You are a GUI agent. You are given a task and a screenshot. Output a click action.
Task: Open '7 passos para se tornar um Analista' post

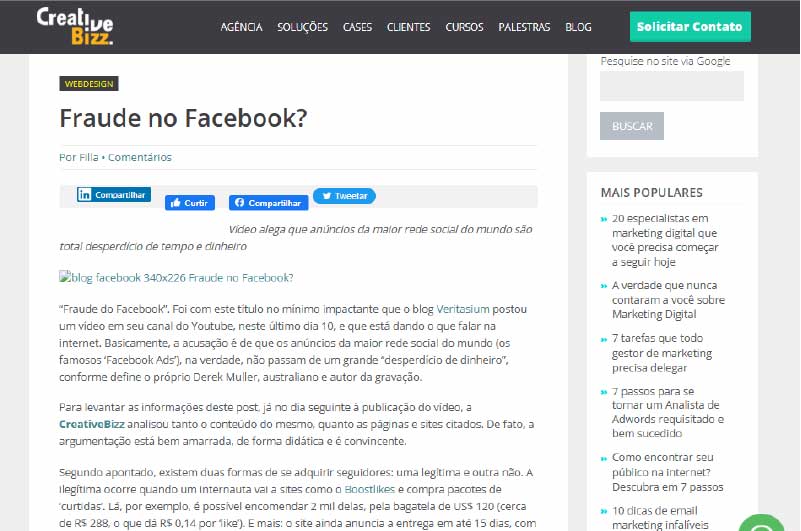pyautogui.click(x=668, y=412)
